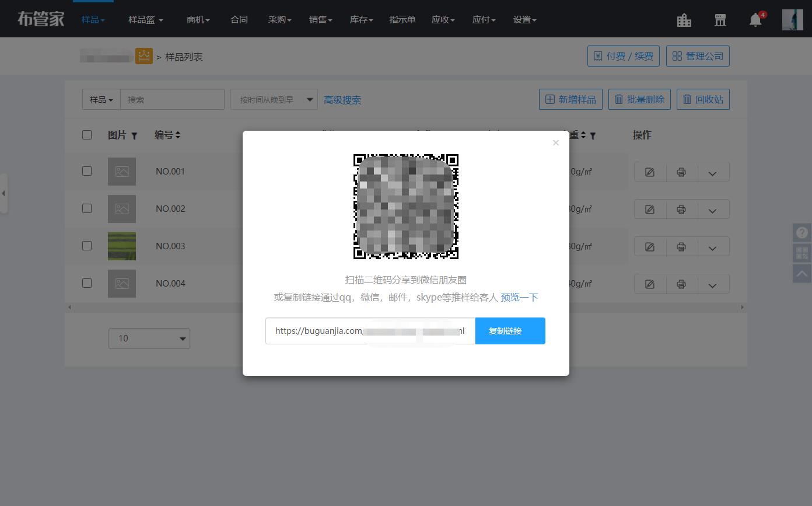
Task: Open the company building icon in header
Action: tap(684, 20)
